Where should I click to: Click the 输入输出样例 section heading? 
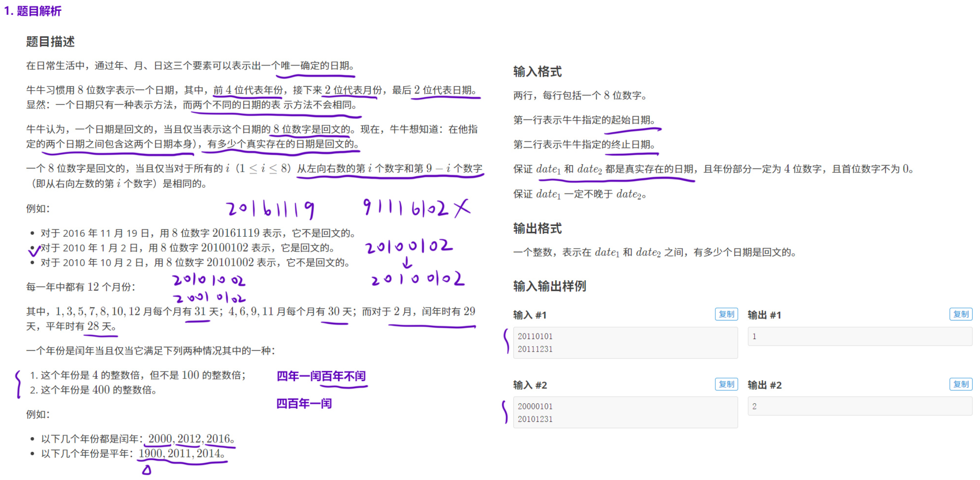549,286
